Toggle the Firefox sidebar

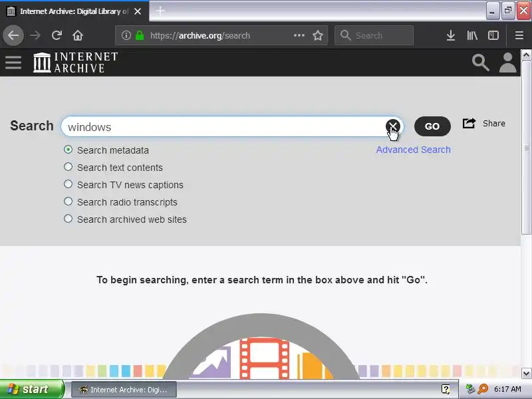tap(493, 35)
